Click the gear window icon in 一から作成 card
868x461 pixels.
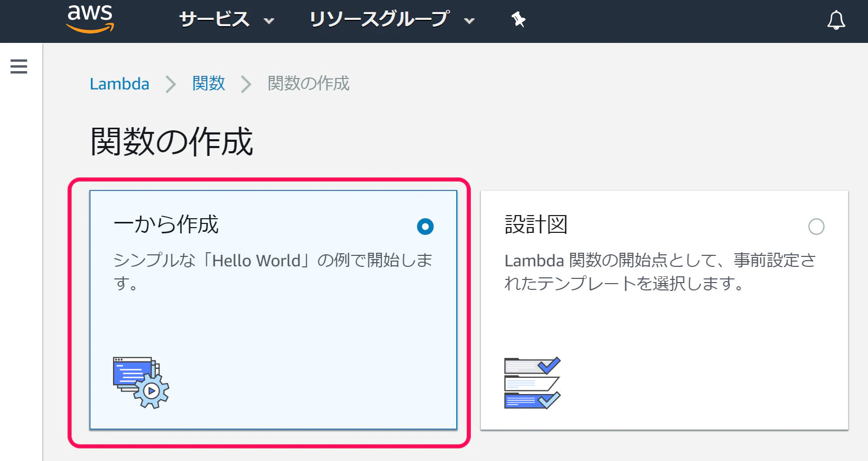pyautogui.click(x=141, y=383)
